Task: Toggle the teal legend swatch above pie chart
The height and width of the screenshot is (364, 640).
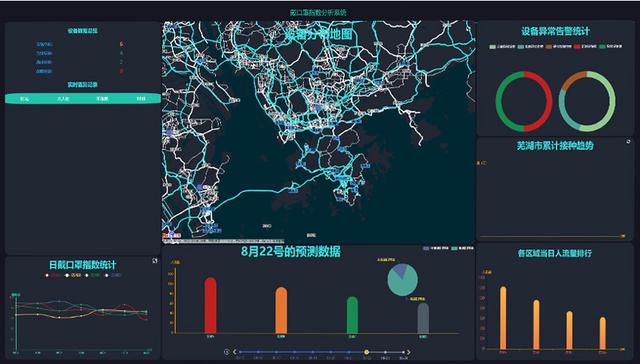Action: pos(455,248)
